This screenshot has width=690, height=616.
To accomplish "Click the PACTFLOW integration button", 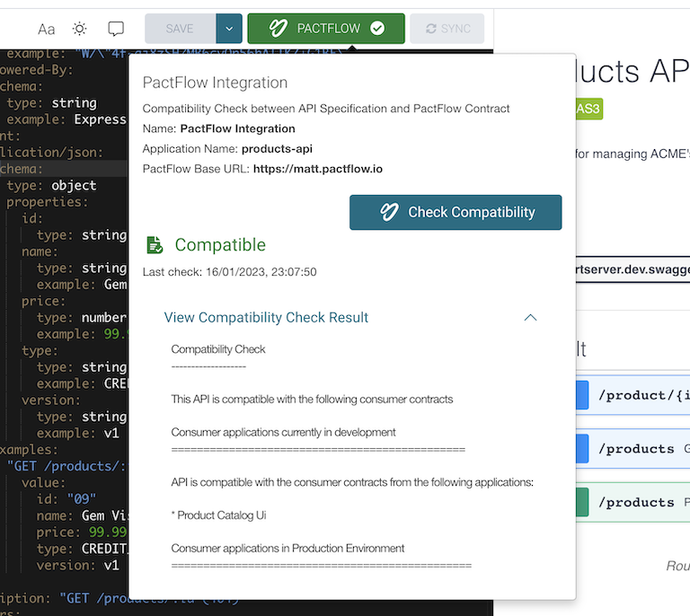I will coord(328,29).
